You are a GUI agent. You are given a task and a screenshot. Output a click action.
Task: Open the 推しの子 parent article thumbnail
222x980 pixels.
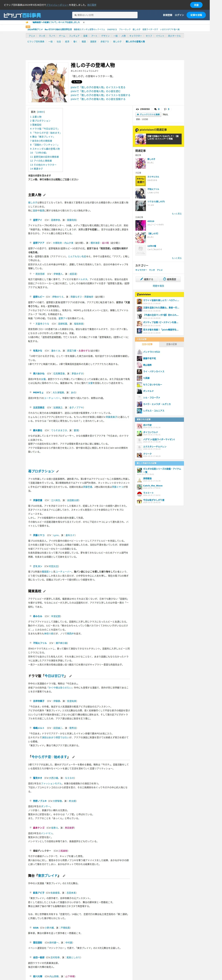coord(140,163)
